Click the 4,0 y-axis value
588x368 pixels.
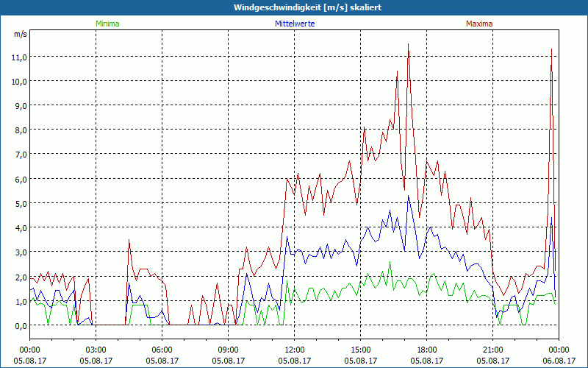click(x=21, y=228)
